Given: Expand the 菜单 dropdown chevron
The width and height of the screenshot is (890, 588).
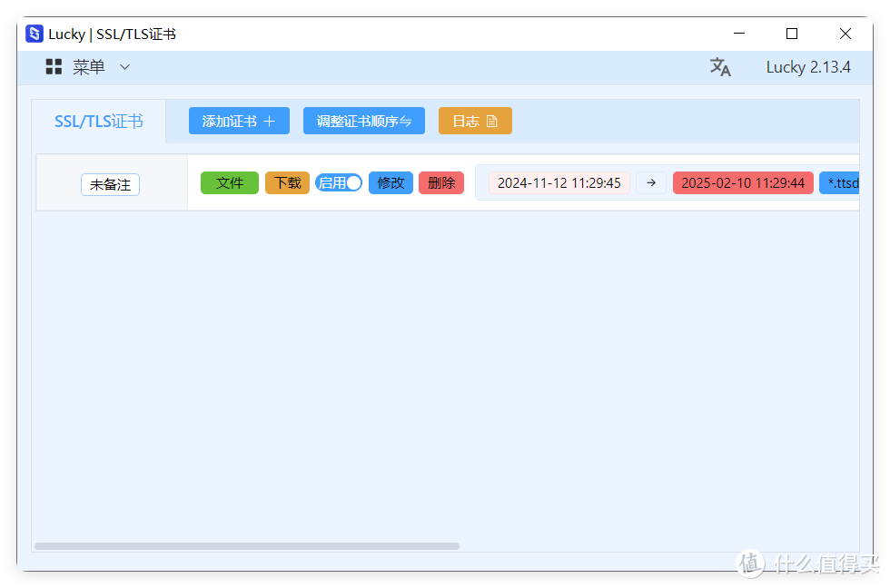Looking at the screenshot, I should point(125,67).
